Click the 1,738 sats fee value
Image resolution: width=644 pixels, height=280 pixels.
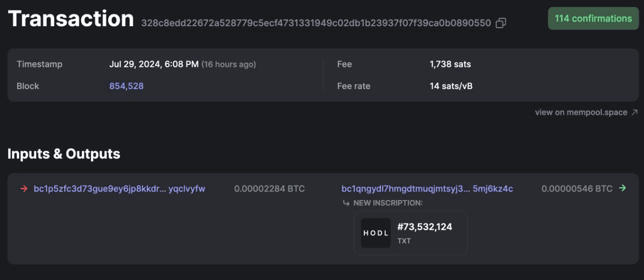click(450, 64)
